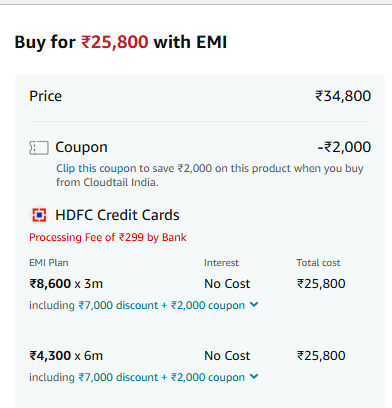
Task: Select the ₹4,300 x 6m EMI plan
Action: point(66,356)
